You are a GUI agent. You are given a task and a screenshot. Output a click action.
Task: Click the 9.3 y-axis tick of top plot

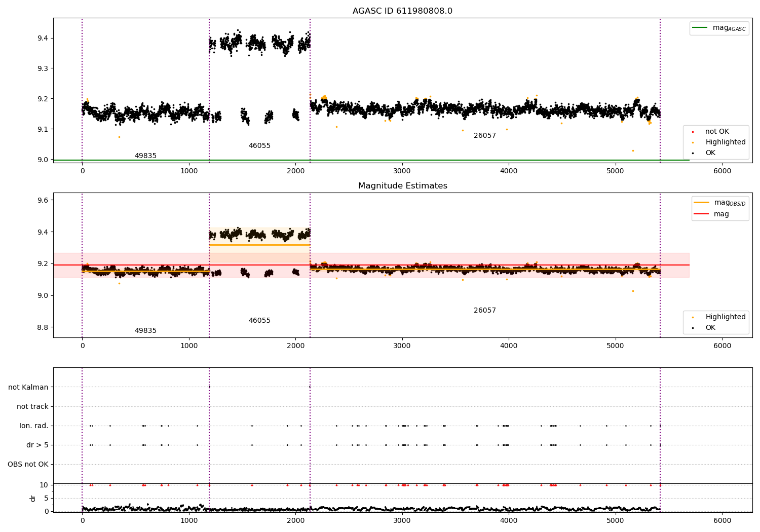[x=43, y=68]
